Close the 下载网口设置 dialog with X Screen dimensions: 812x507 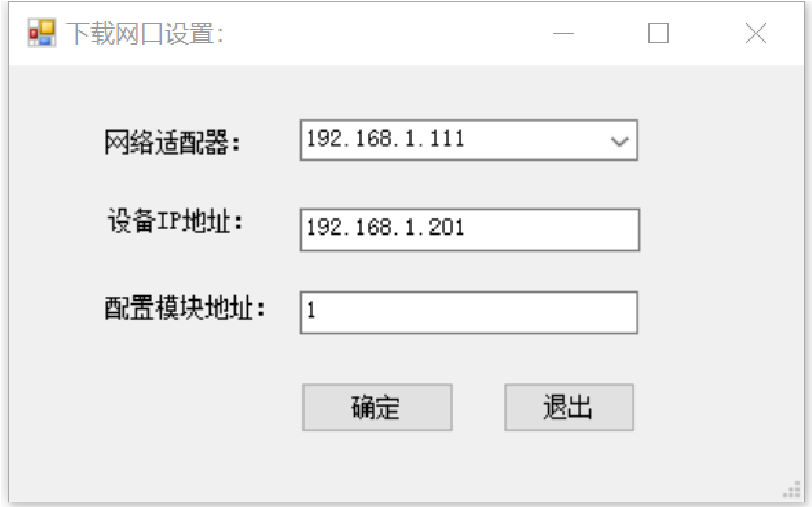pyautogui.click(x=755, y=34)
